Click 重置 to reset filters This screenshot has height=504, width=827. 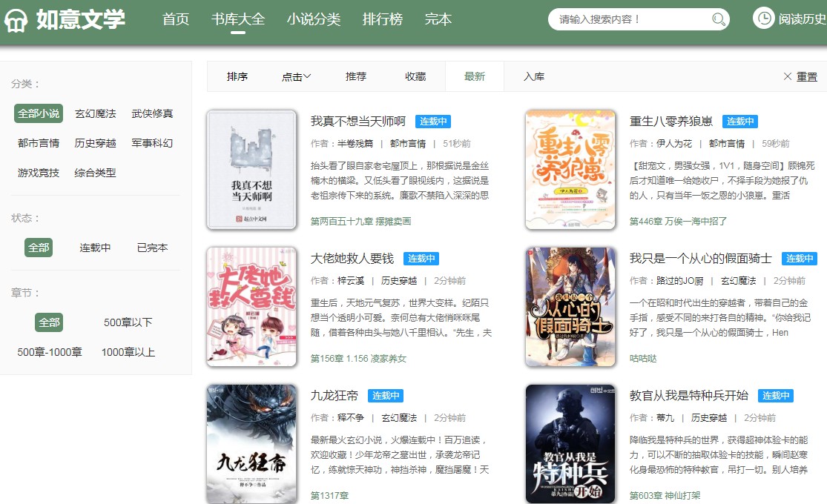[x=806, y=77]
